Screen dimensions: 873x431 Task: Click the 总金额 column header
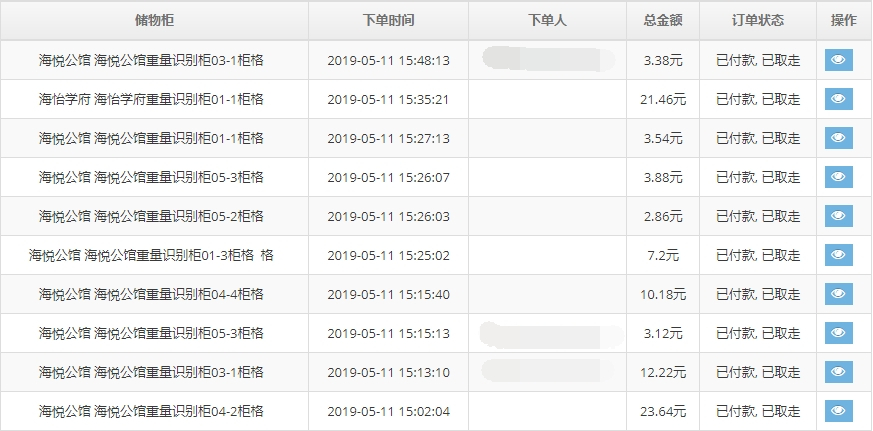tap(663, 20)
